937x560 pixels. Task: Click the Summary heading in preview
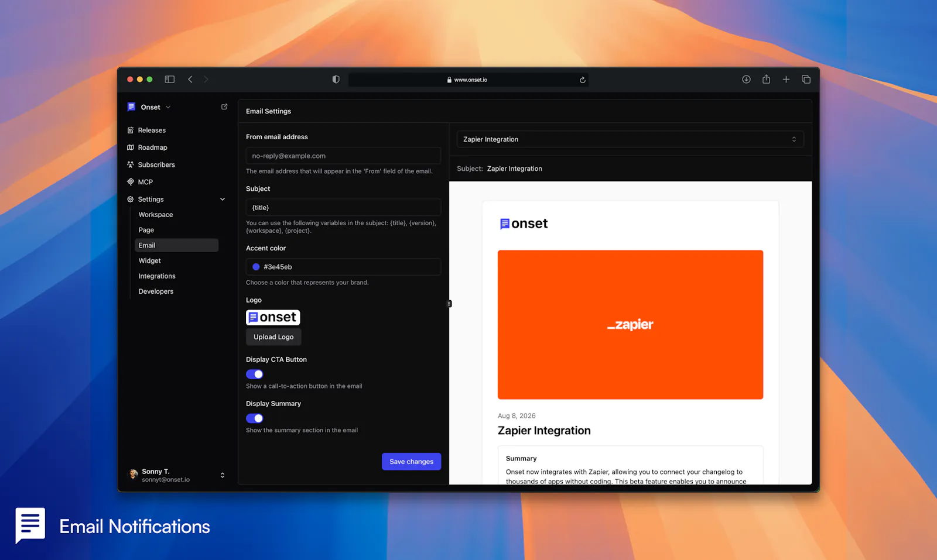click(521, 459)
